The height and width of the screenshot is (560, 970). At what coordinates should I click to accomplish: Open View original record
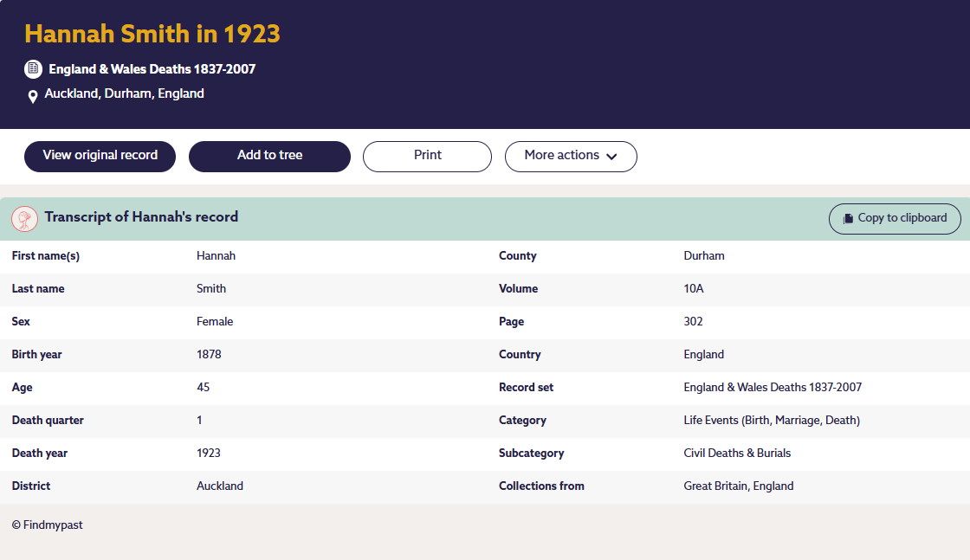tap(100, 157)
